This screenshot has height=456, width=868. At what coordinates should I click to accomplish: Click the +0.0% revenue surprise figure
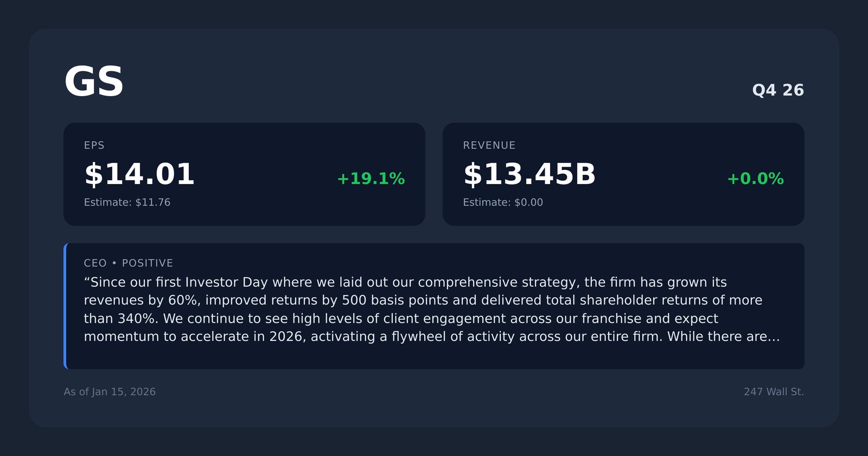pos(755,179)
